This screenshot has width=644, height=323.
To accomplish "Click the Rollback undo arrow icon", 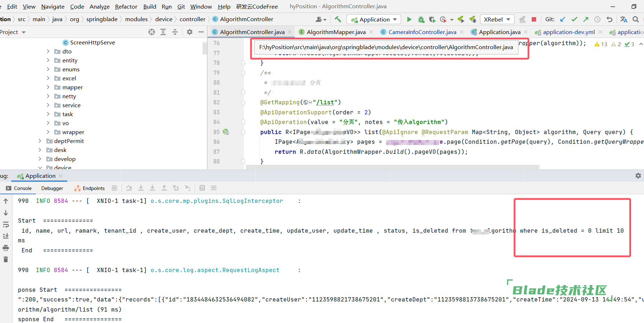I will pos(609,19).
